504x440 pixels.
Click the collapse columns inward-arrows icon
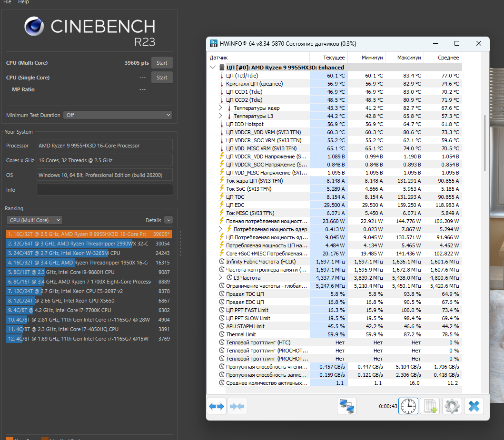click(x=237, y=406)
